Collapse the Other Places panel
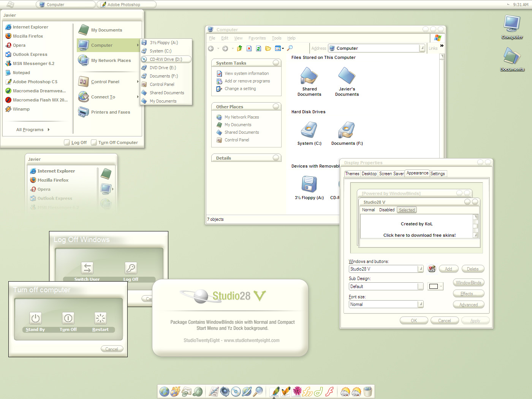532x399 pixels. [276, 106]
